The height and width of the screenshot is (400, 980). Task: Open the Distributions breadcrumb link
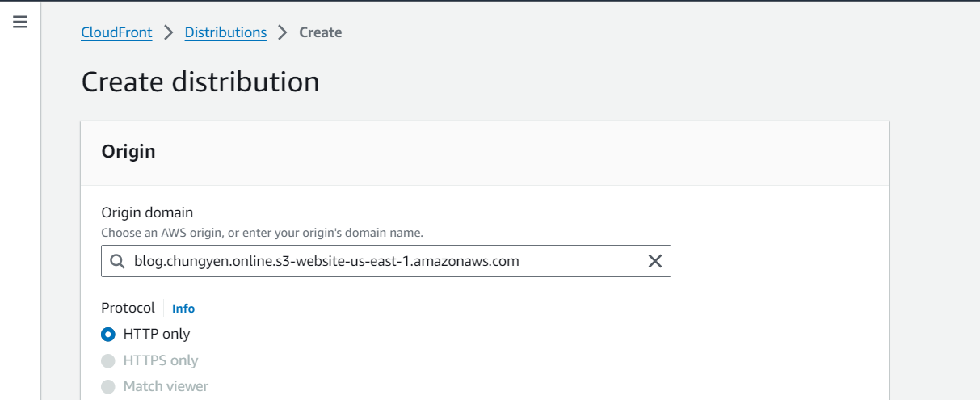pyautogui.click(x=225, y=32)
